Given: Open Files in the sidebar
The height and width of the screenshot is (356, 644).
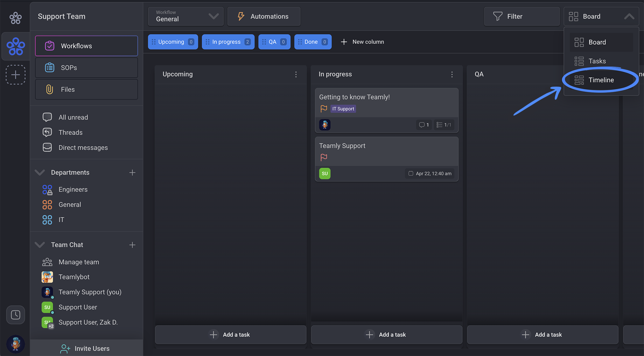Looking at the screenshot, I should [x=87, y=89].
